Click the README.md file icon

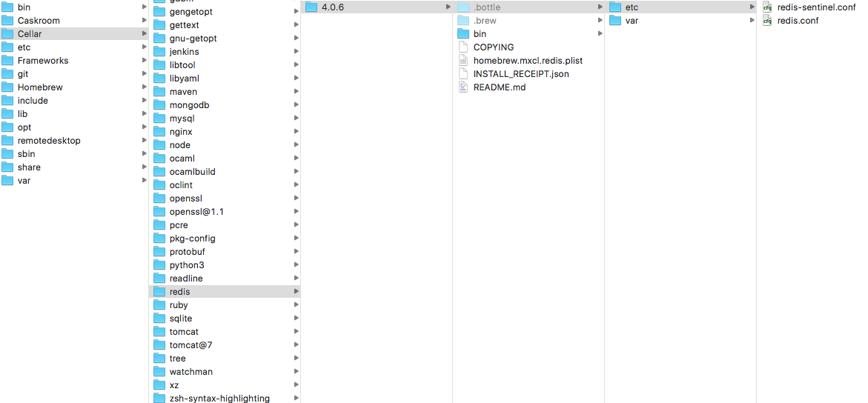click(x=463, y=87)
